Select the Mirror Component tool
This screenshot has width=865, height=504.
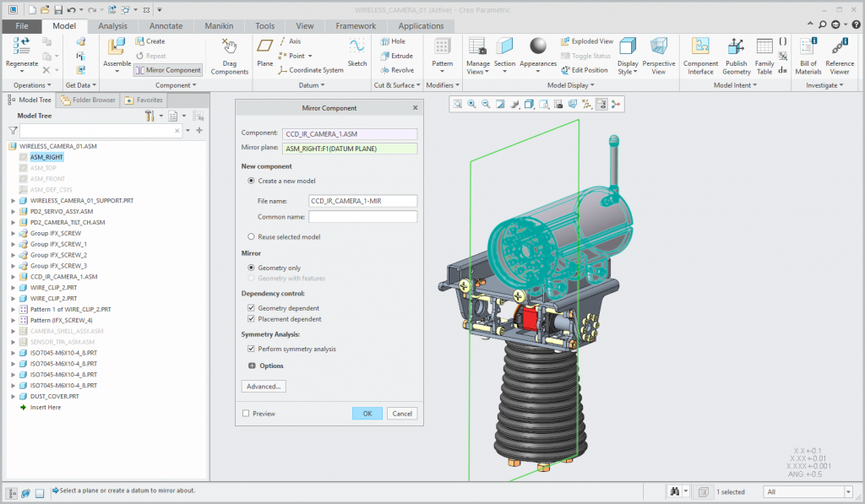coord(168,70)
